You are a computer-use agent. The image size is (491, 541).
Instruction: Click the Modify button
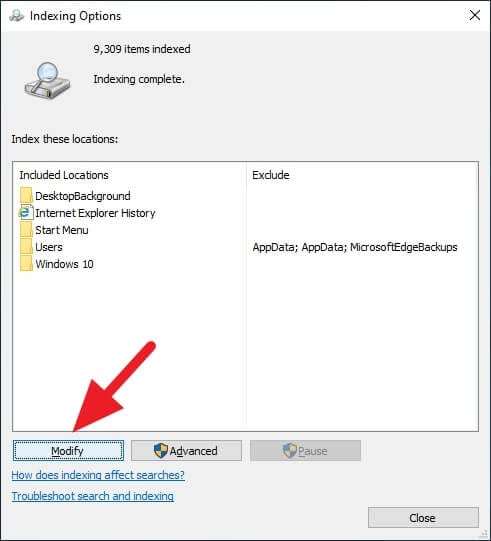(x=68, y=451)
